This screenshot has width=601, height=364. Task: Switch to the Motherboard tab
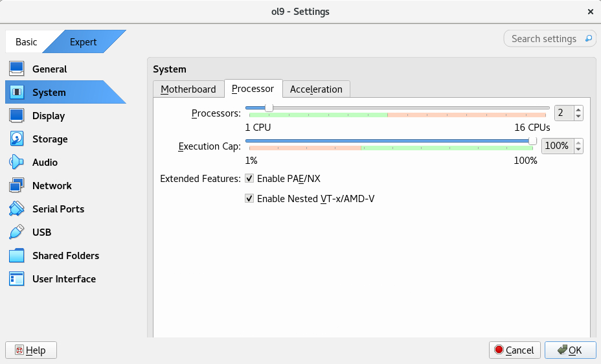coord(188,89)
